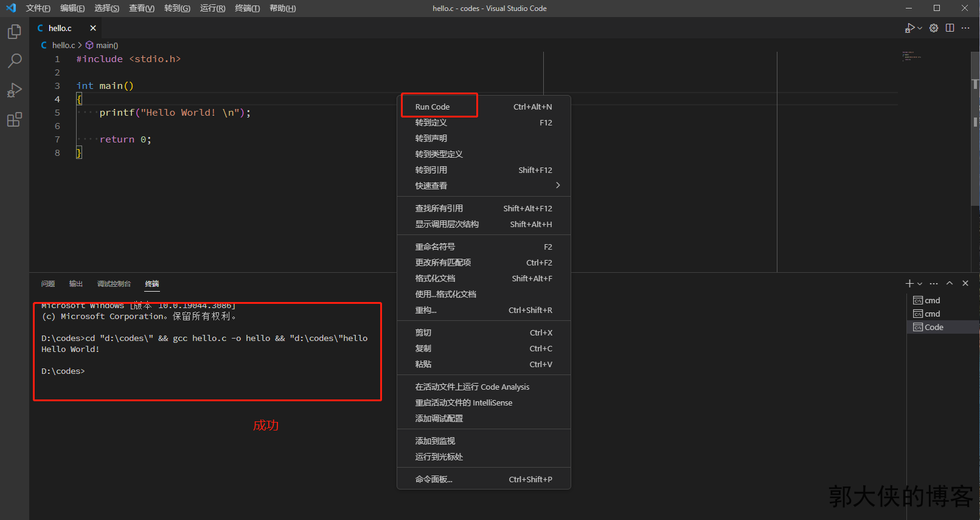The image size is (980, 520).
Task: Split the editor to the right
Action: [950, 28]
